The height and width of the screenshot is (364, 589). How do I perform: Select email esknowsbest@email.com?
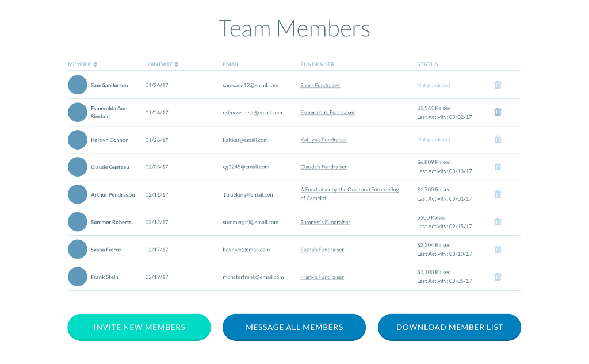click(x=253, y=112)
